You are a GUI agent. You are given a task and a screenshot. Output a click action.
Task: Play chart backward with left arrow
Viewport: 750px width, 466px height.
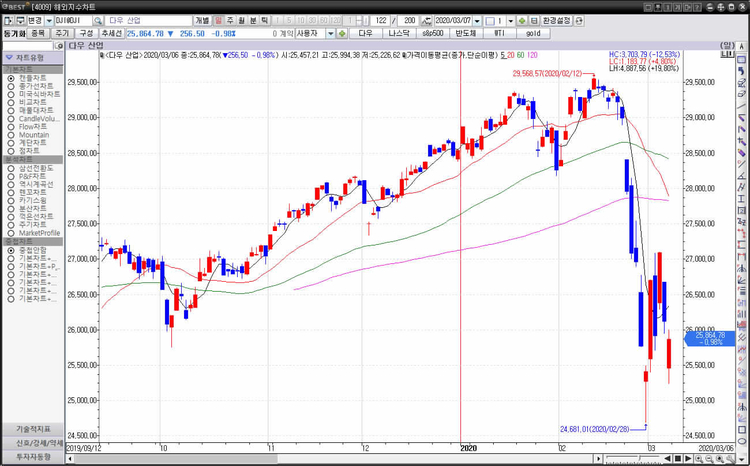click(667, 459)
